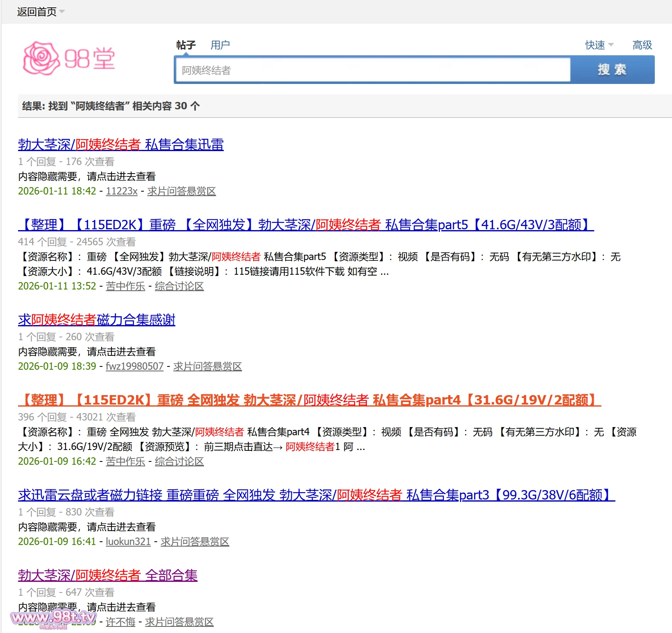Open the part3 【99.3G/38V/6配额】 post
This screenshot has width=672, height=633.
click(316, 495)
